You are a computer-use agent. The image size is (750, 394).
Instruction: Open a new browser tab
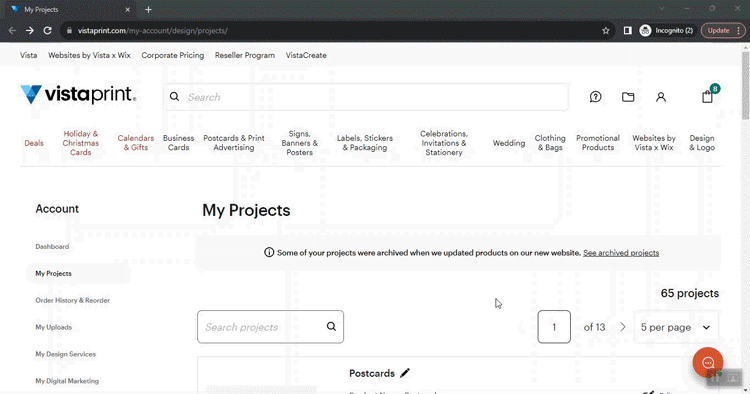coord(148,10)
